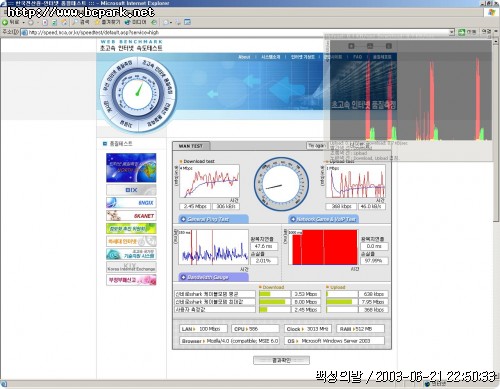Click the Mail icon in IE toolbar
The width and height of the screenshot is (500, 389).
click(x=166, y=22)
